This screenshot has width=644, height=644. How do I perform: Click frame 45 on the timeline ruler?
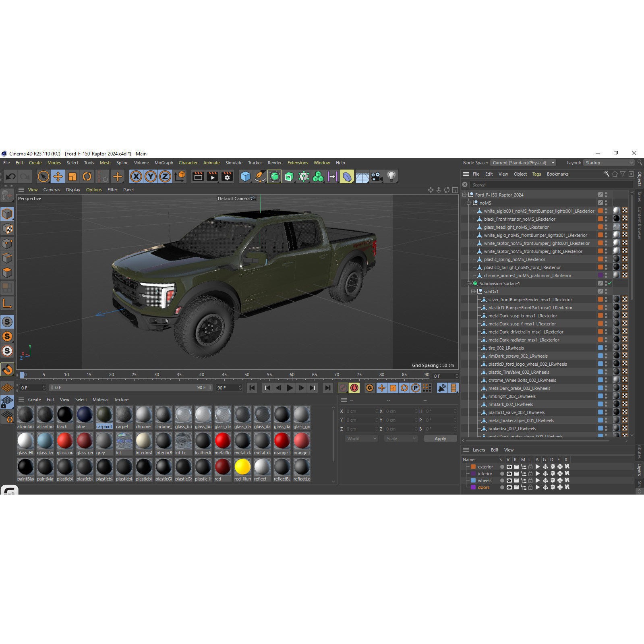(x=224, y=375)
